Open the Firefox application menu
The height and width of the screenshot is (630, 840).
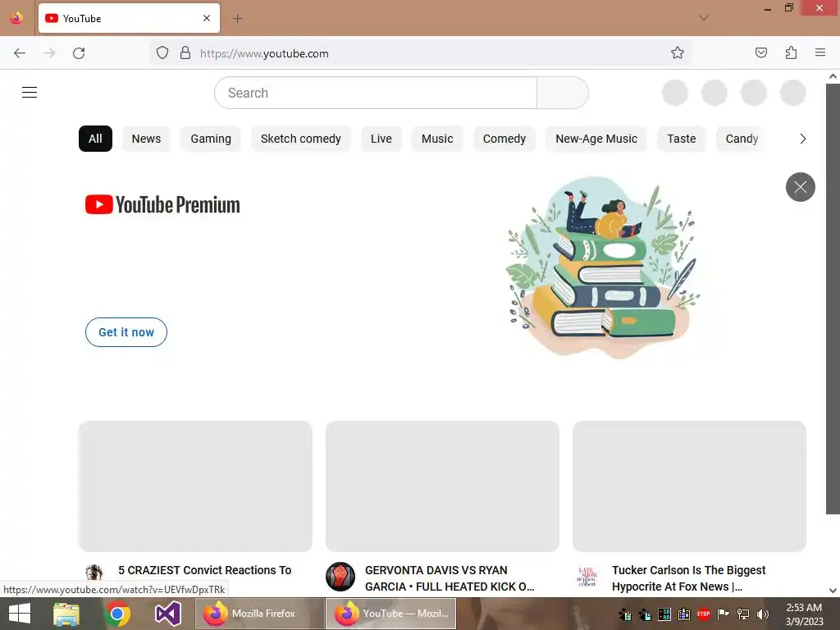tap(820, 53)
